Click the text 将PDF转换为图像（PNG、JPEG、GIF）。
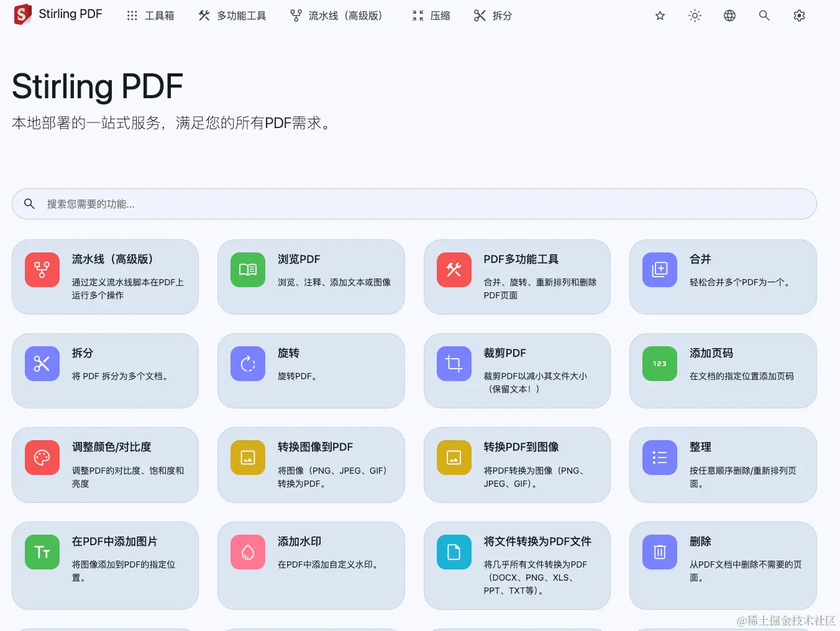Screen dimensions: 840x631 coord(535,477)
